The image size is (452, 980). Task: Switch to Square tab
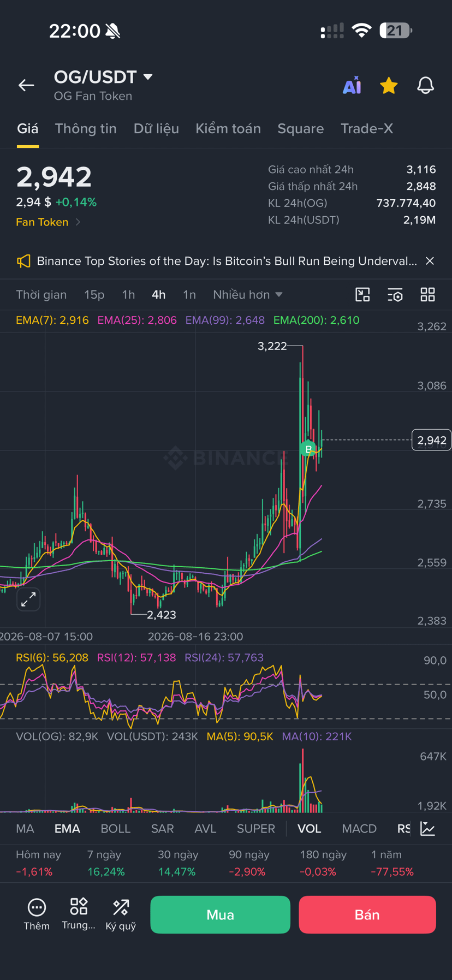[x=301, y=128]
